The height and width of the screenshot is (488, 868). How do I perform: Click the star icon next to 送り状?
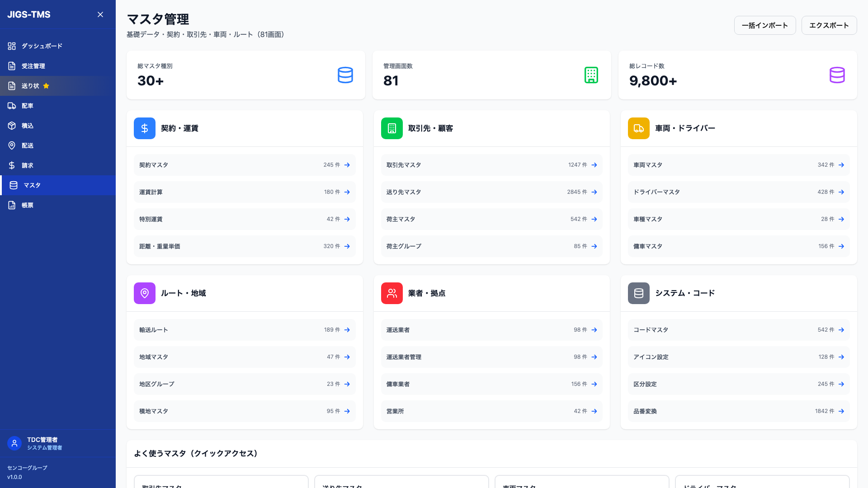click(46, 86)
